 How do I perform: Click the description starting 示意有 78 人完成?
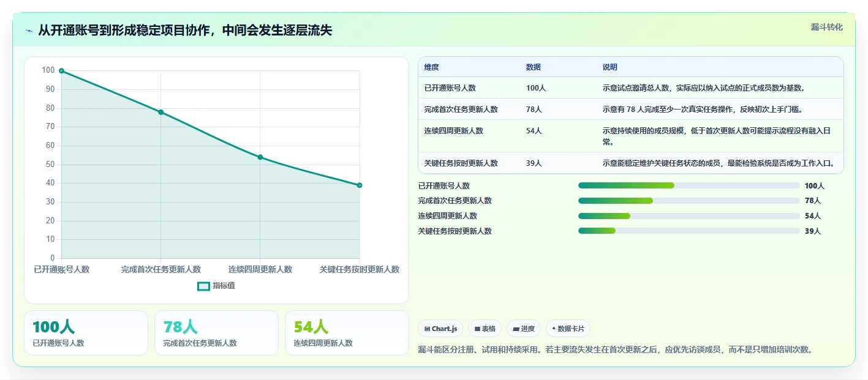703,110
